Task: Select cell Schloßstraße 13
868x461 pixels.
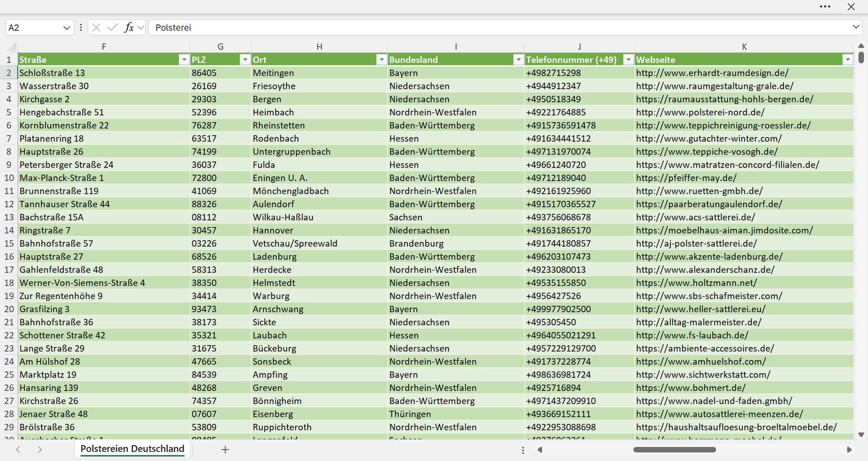Action: click(x=104, y=73)
